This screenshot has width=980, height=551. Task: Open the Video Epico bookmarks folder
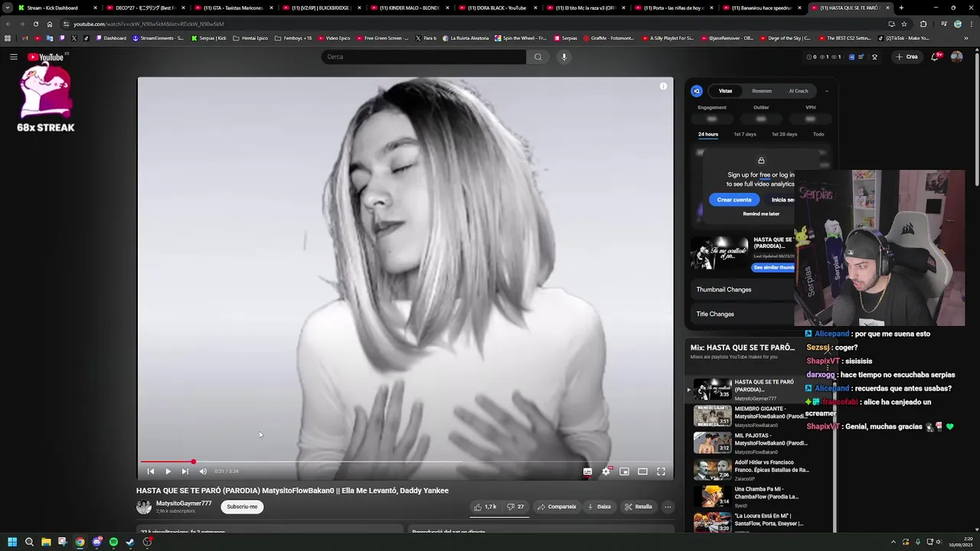[334, 37]
